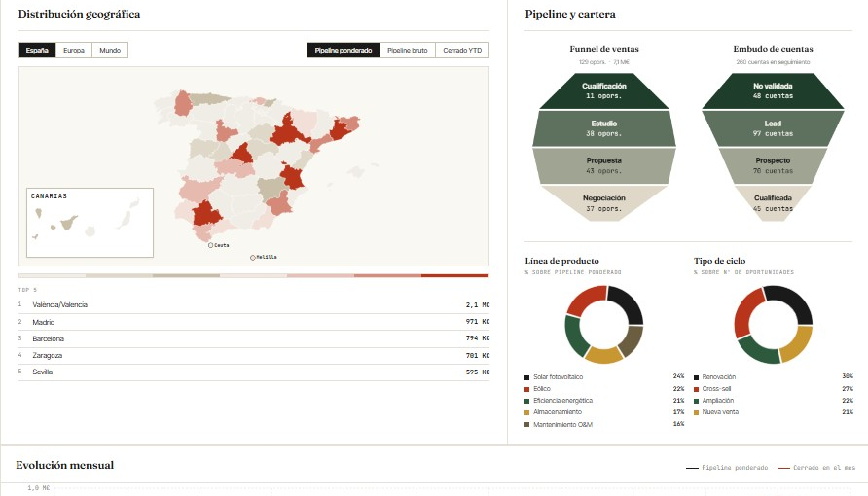Viewport: 868px width, 496px height.
Task: Click the Distribución geográfica heading
Action: [x=79, y=15]
